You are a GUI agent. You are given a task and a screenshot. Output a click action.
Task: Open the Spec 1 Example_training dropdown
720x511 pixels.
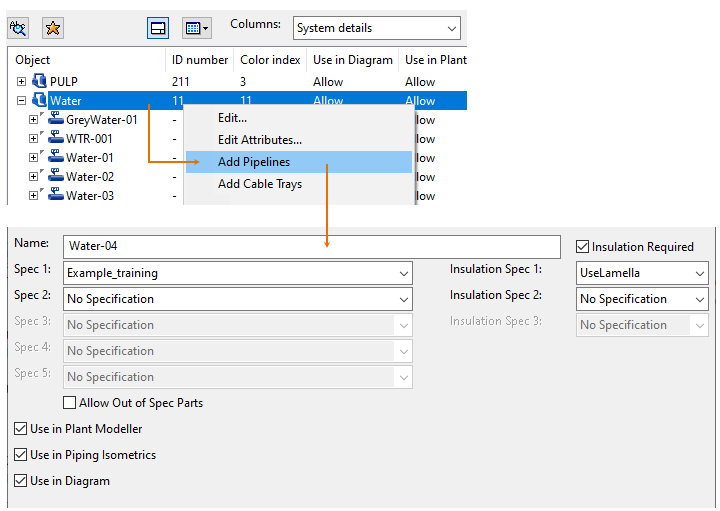pyautogui.click(x=238, y=273)
